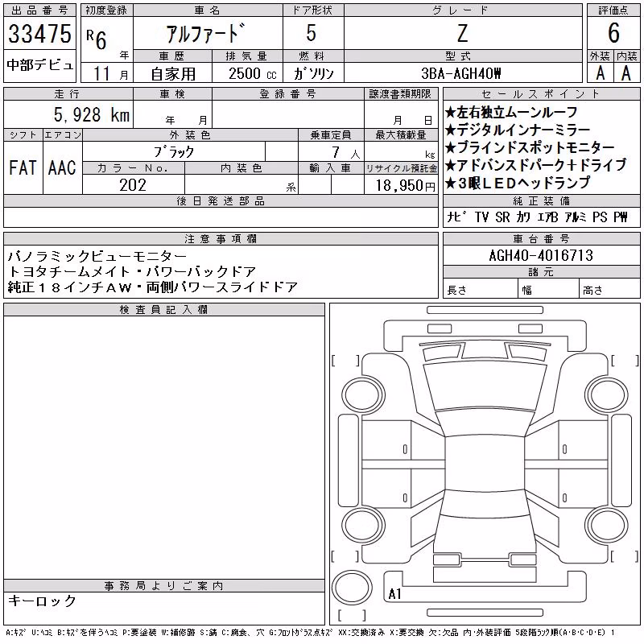This screenshot has width=644, height=644.
Task: Click the empty inspector notes box
Action: pos(164,448)
